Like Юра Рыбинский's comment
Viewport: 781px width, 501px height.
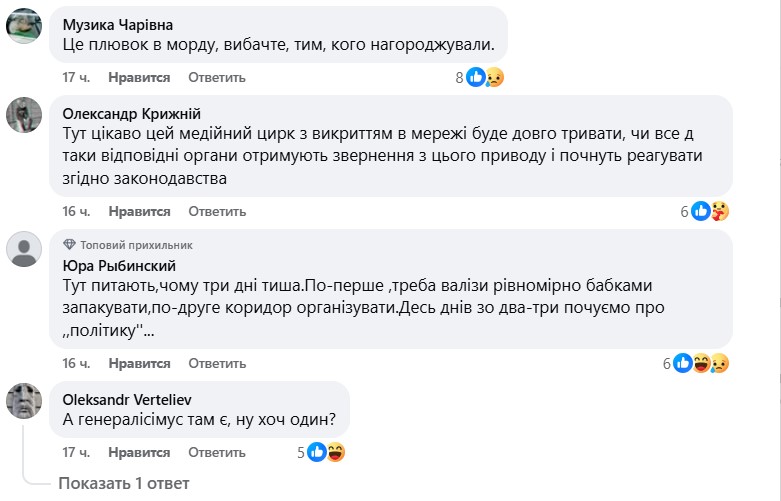139,363
